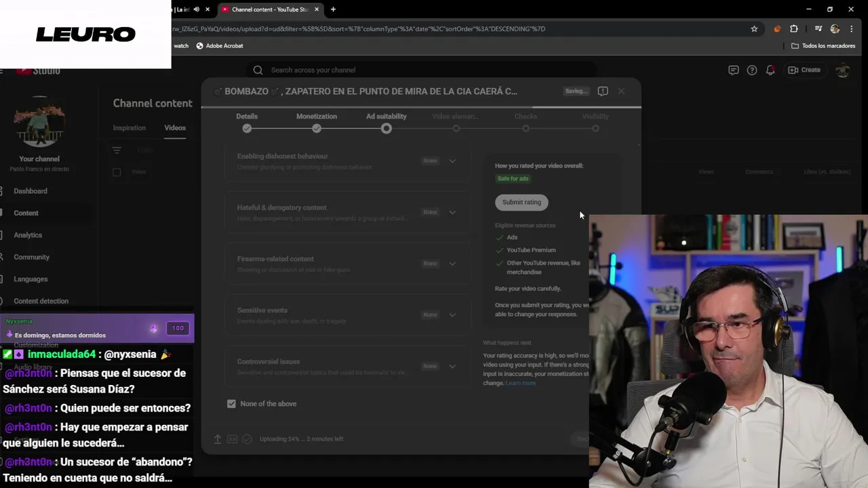Open Languages in sidebar
The width and height of the screenshot is (868, 488).
point(31,279)
